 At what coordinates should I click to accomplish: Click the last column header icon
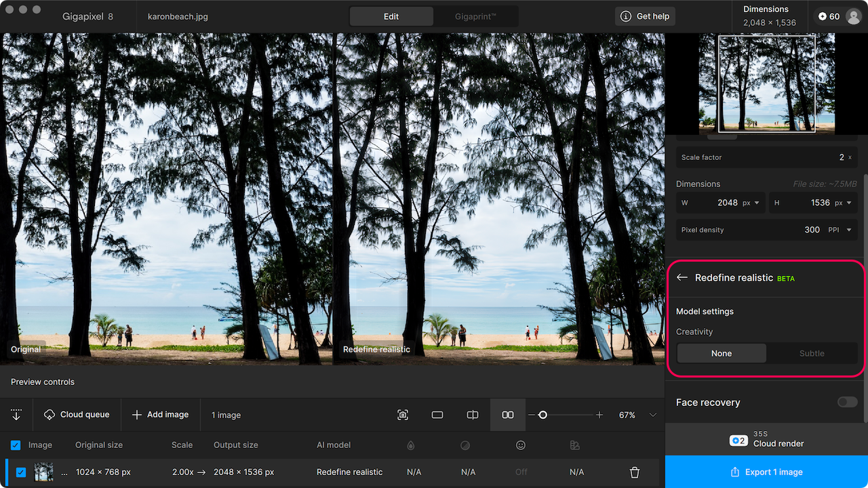575,445
